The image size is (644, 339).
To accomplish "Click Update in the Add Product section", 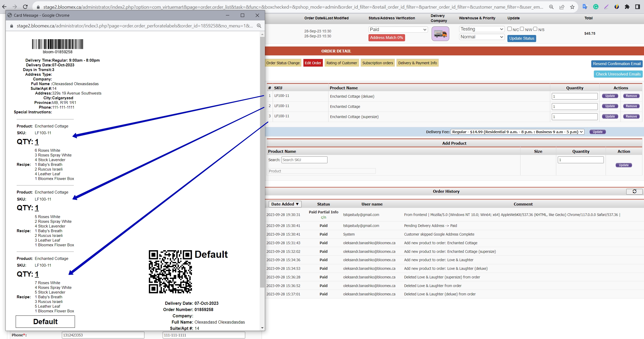I will pos(624,165).
